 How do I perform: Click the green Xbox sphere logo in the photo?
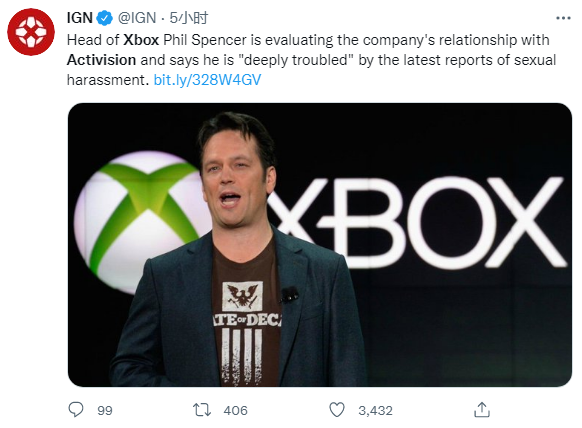[141, 222]
